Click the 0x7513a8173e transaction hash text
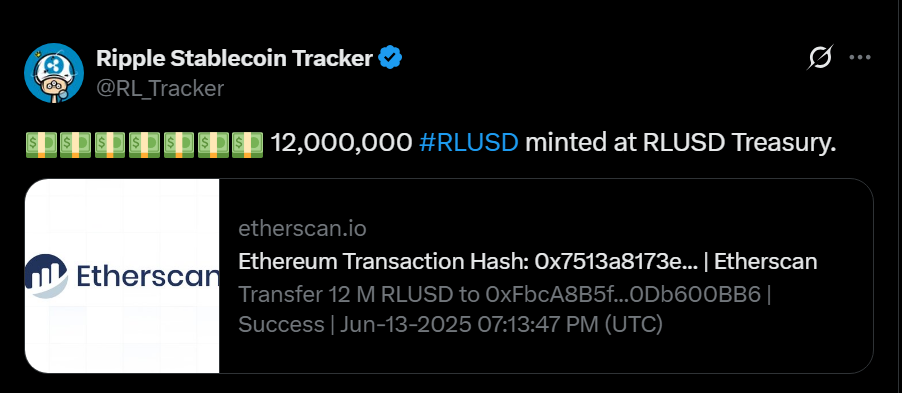 click(616, 262)
